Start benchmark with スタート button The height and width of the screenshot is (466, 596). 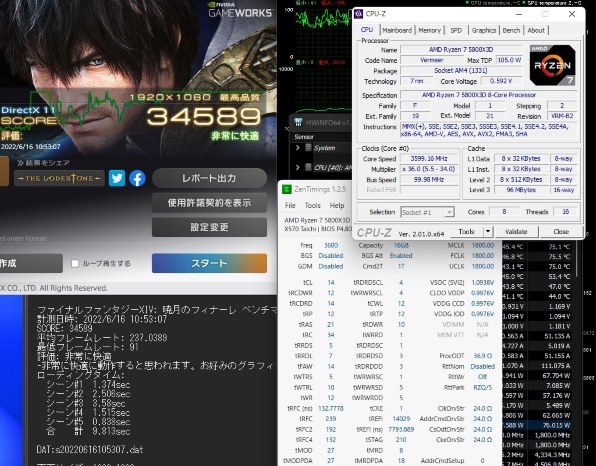click(209, 263)
